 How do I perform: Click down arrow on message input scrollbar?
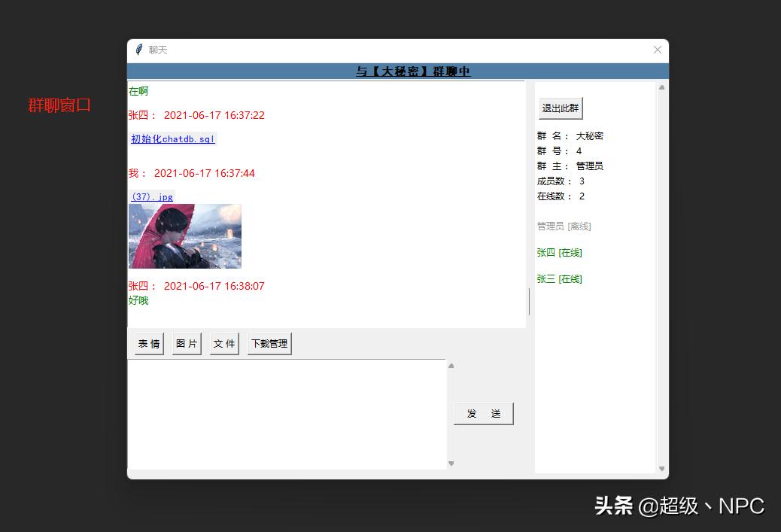[x=451, y=464]
